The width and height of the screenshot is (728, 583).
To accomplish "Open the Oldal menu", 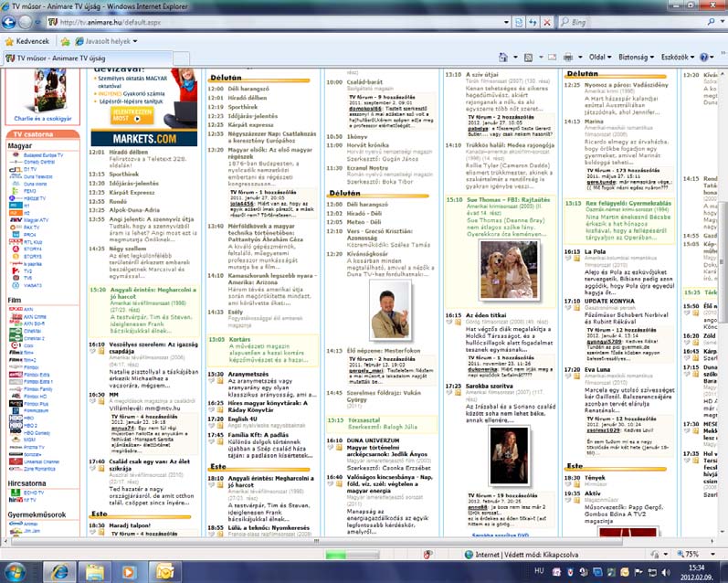I will [x=600, y=58].
